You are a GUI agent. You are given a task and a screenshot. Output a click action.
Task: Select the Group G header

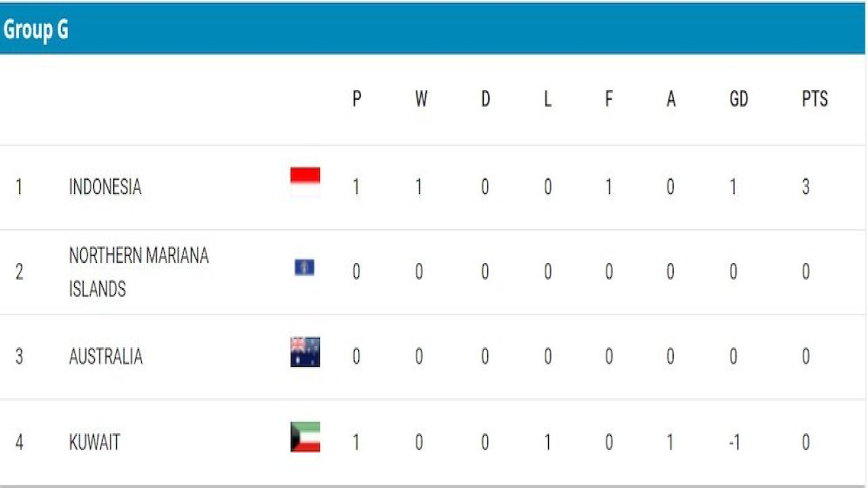[x=36, y=30]
